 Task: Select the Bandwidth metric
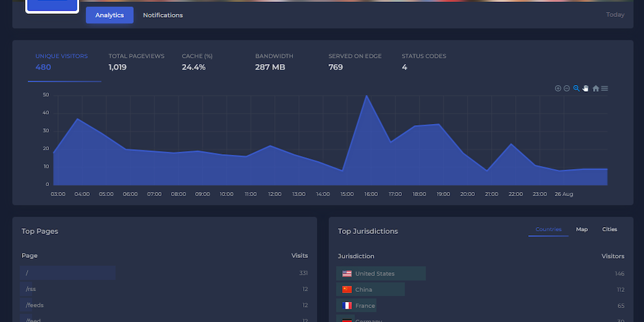(x=274, y=62)
